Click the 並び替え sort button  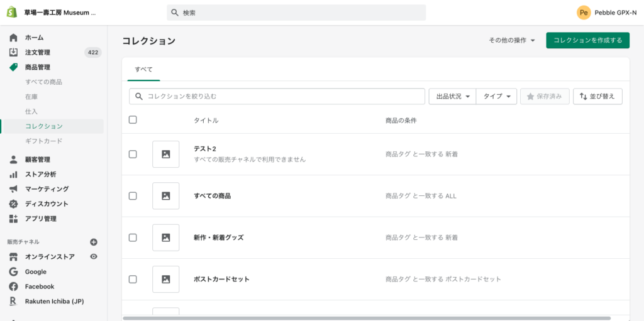coord(597,96)
